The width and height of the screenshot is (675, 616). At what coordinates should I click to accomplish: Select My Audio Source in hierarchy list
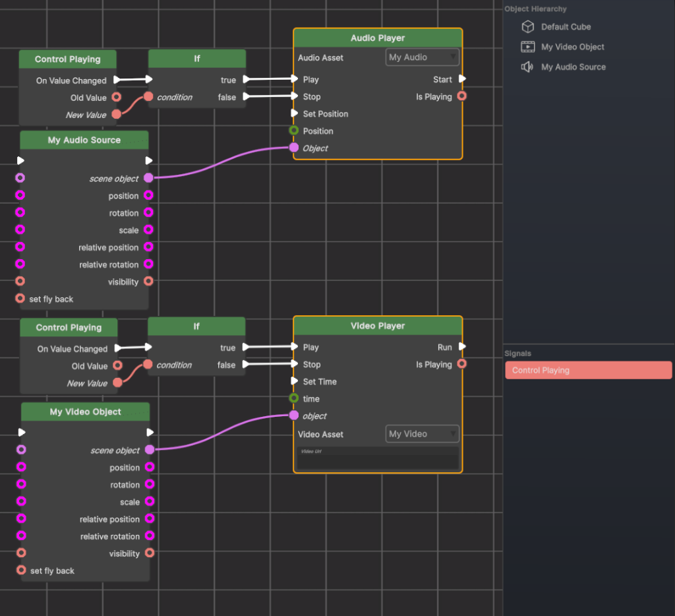[573, 67]
